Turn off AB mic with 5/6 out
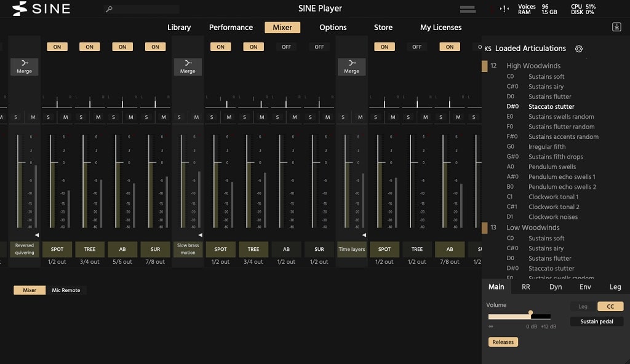Screen dimensions: 630x364 122,47
